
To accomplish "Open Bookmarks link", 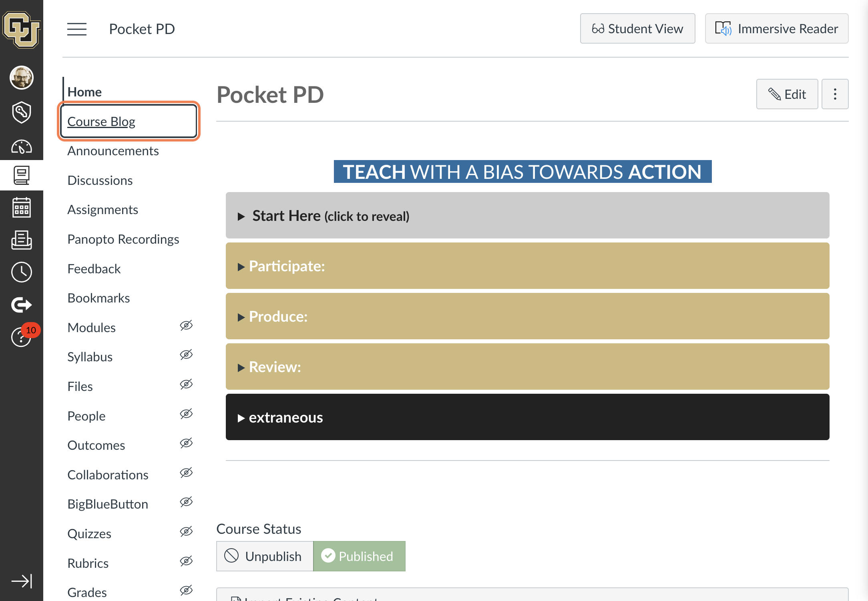I will [x=98, y=298].
